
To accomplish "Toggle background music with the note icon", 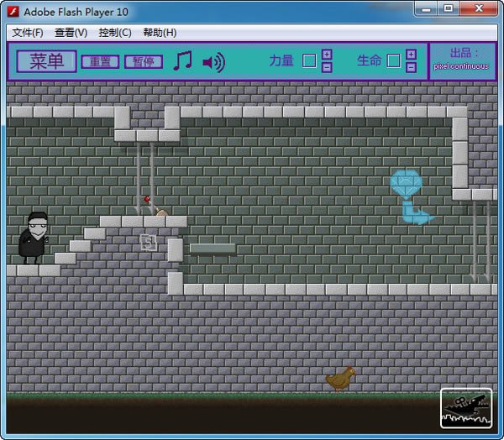I will 182,61.
